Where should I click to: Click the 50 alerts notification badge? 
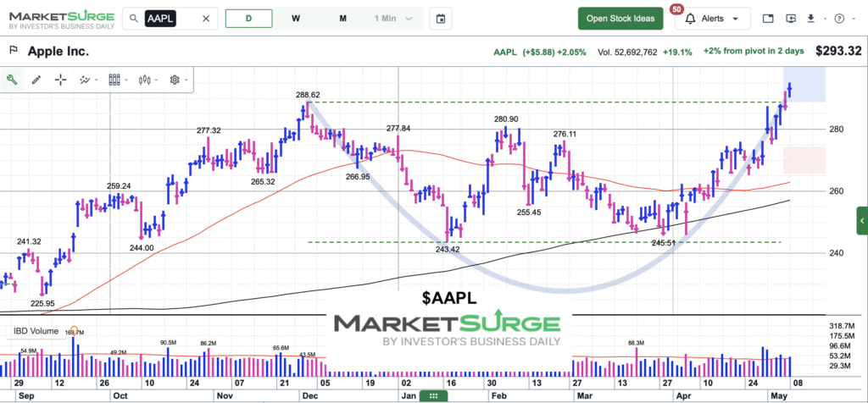click(675, 8)
